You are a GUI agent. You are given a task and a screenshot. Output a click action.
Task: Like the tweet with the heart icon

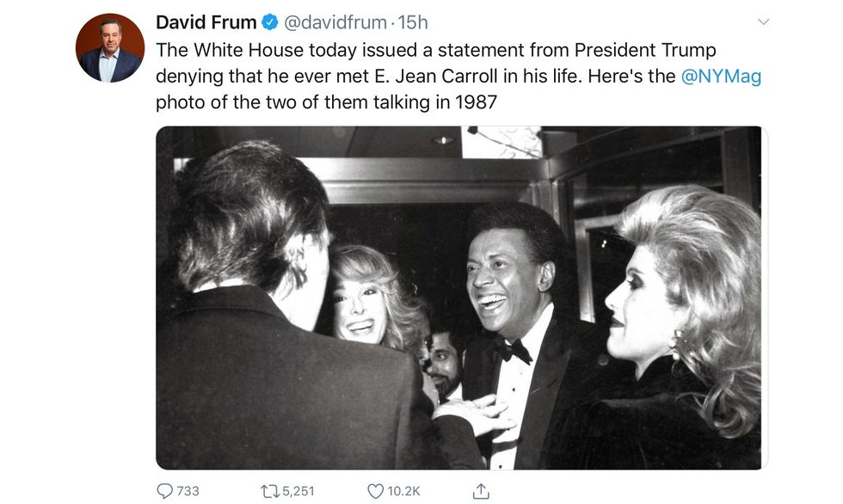pos(375,490)
